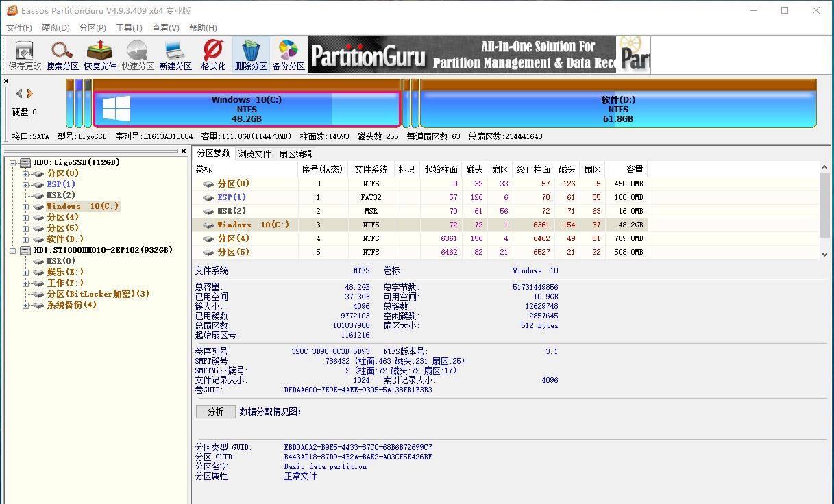Image resolution: width=834 pixels, height=504 pixels.
Task: Expand the 分区(4) tree node
Action: [26, 217]
